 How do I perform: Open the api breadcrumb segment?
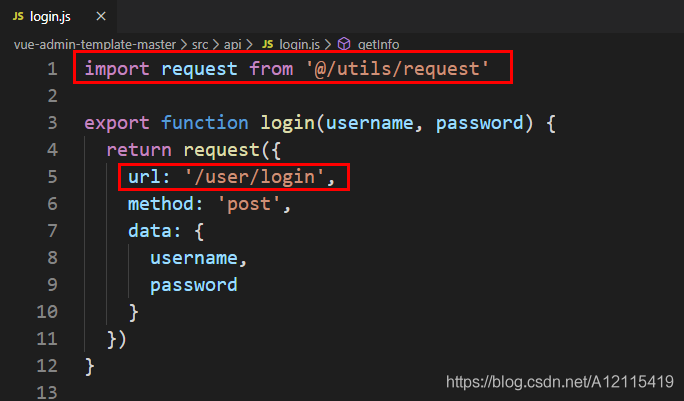(233, 45)
